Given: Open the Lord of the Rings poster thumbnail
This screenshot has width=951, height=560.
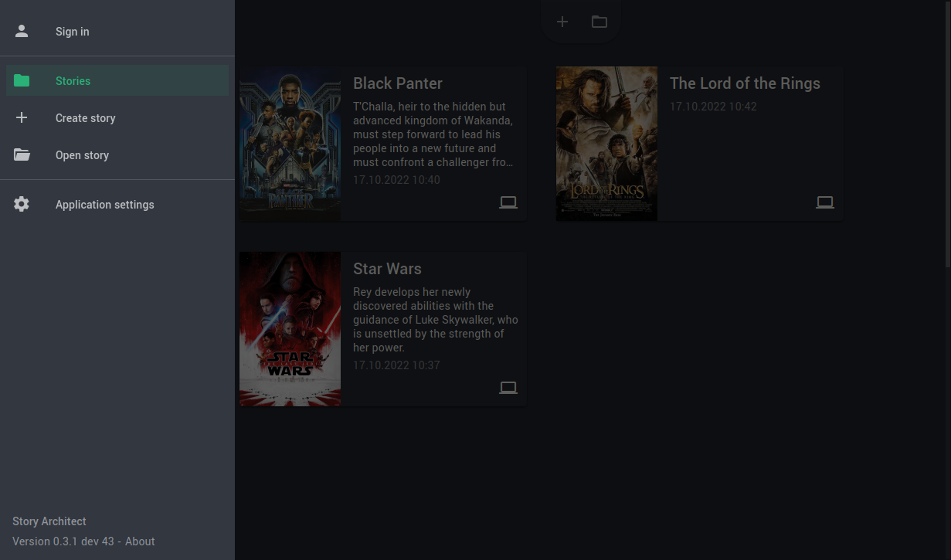Looking at the screenshot, I should (x=606, y=144).
